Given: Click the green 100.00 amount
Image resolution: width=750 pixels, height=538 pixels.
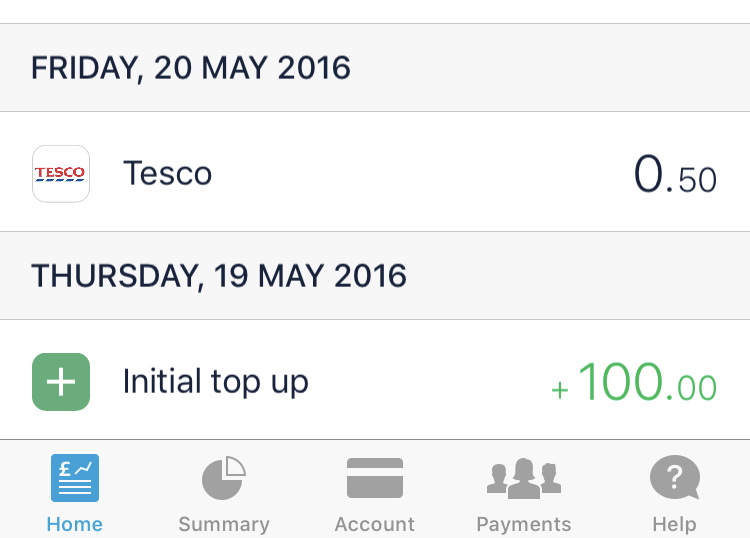Looking at the screenshot, I should [647, 383].
